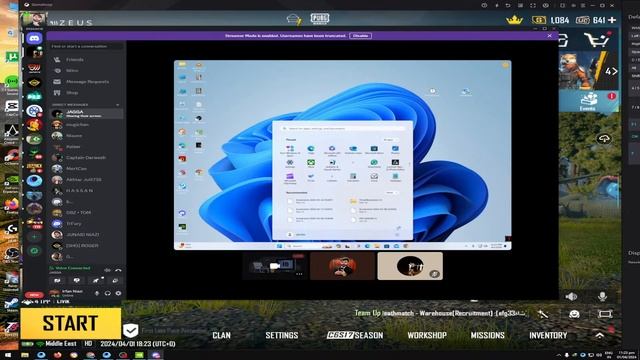Open H A S S A N direct message
This screenshot has width=640, height=360.
click(86, 191)
